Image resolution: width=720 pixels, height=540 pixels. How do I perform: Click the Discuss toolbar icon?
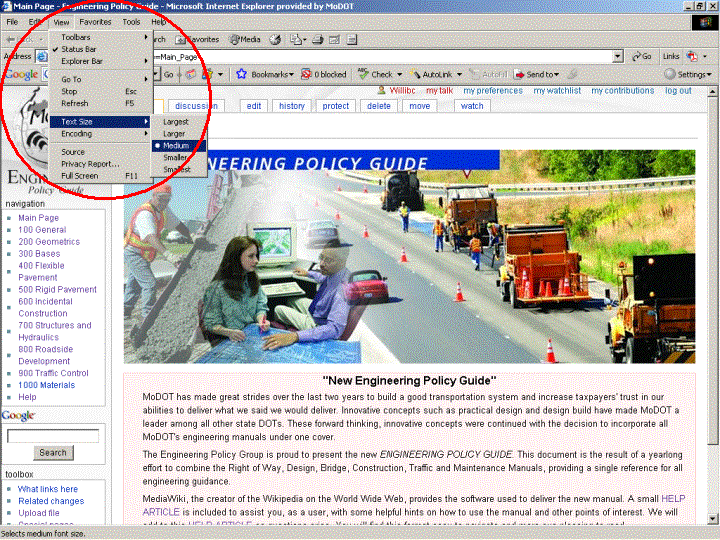[x=352, y=39]
